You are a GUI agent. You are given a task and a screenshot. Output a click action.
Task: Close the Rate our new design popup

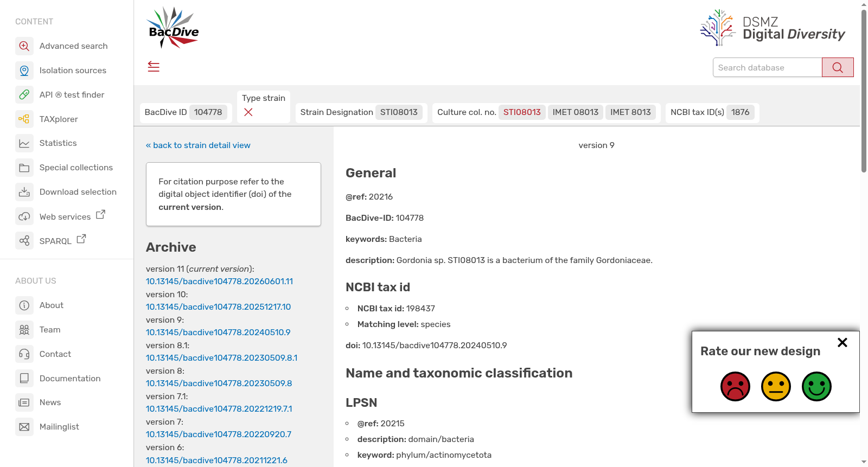(842, 342)
